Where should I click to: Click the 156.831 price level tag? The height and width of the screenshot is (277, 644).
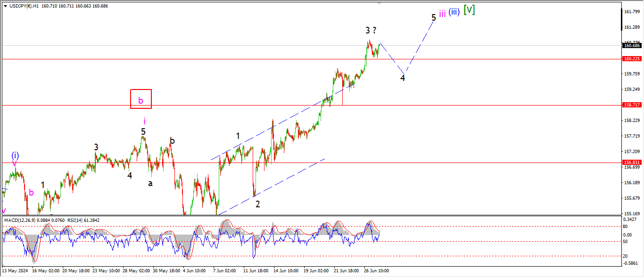632,162
